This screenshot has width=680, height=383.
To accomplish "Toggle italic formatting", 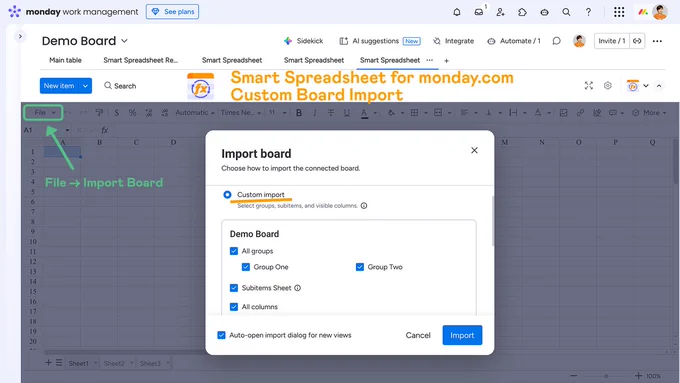I will (x=315, y=113).
